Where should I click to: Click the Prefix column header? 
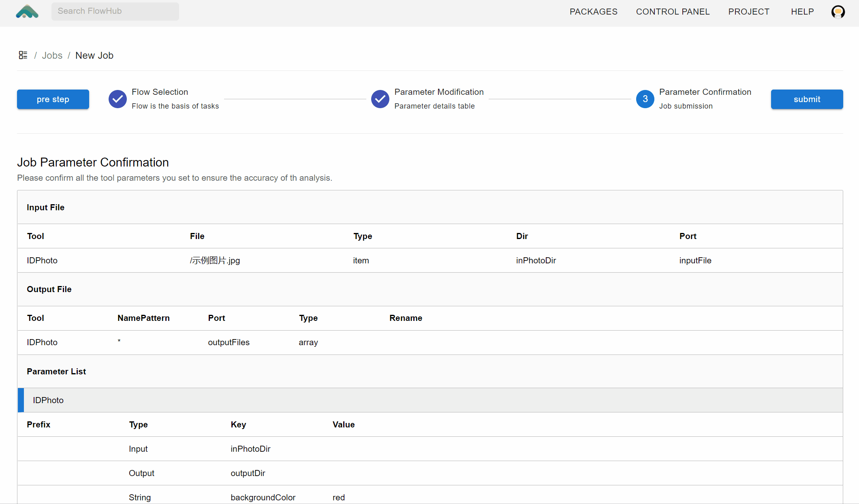[38, 425]
